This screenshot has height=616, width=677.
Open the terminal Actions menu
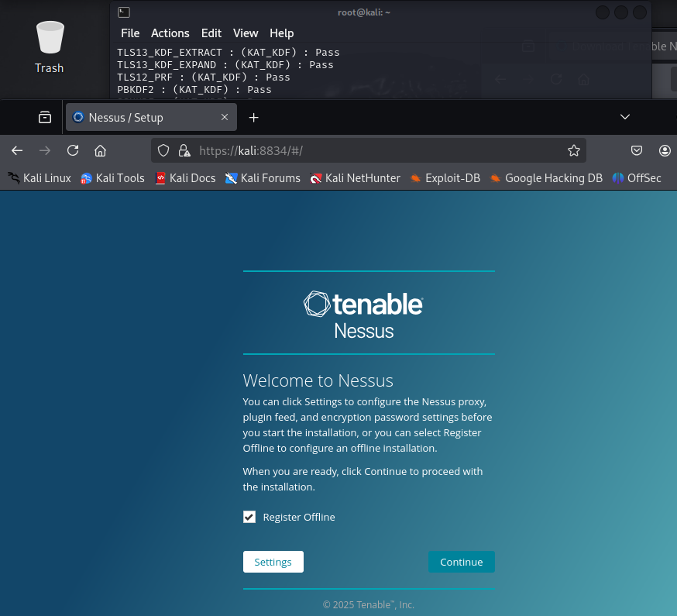pos(170,33)
